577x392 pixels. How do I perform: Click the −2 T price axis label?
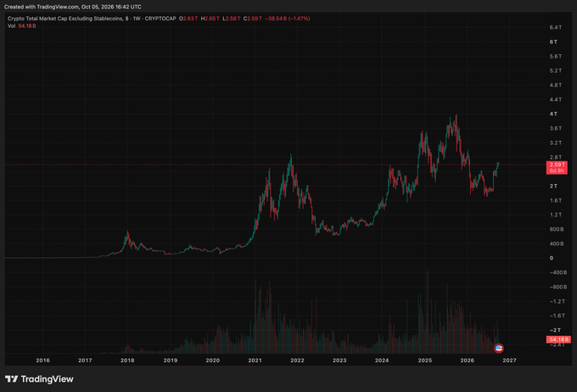point(555,330)
